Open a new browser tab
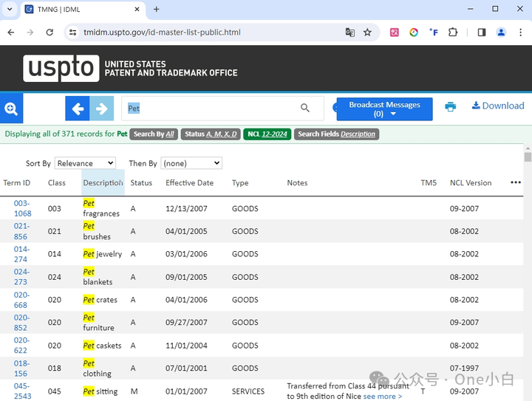 tap(157, 9)
